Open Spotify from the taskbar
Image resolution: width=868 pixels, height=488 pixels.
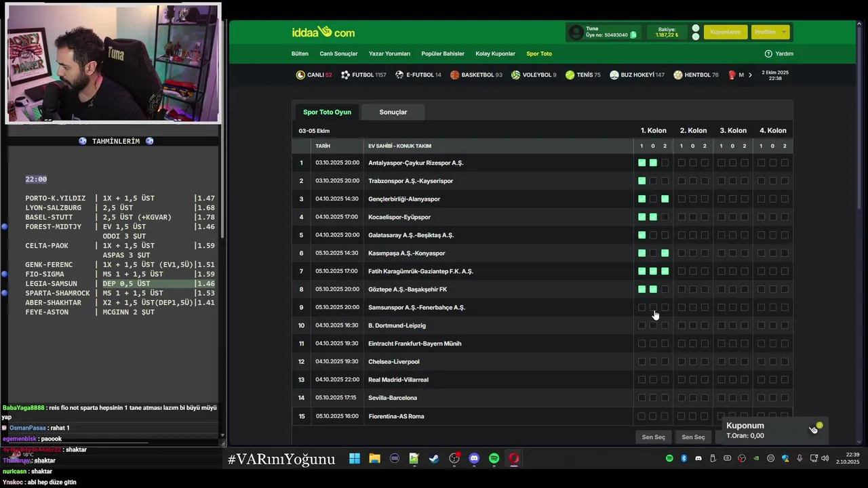coord(494,459)
